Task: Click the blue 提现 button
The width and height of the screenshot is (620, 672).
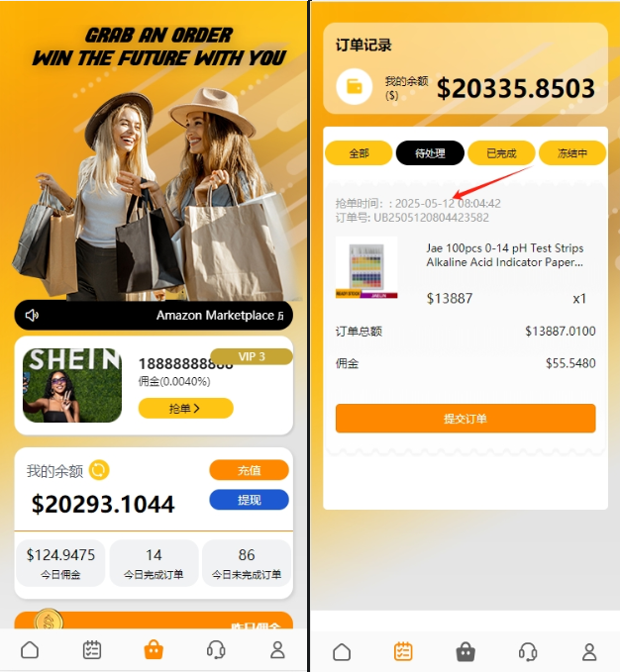Action: [x=250, y=500]
